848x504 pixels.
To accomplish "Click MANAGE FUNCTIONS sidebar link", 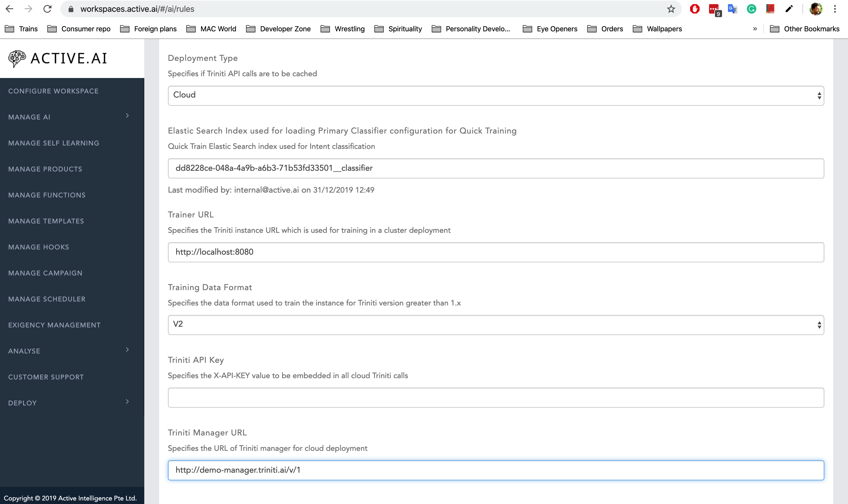I will 46,194.
